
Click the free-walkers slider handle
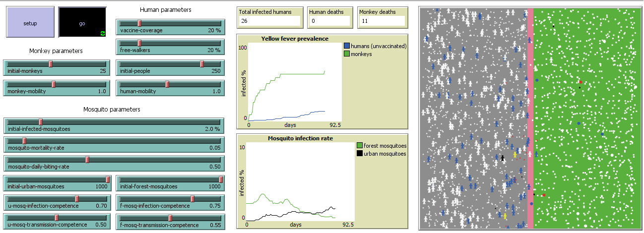tap(139, 43)
